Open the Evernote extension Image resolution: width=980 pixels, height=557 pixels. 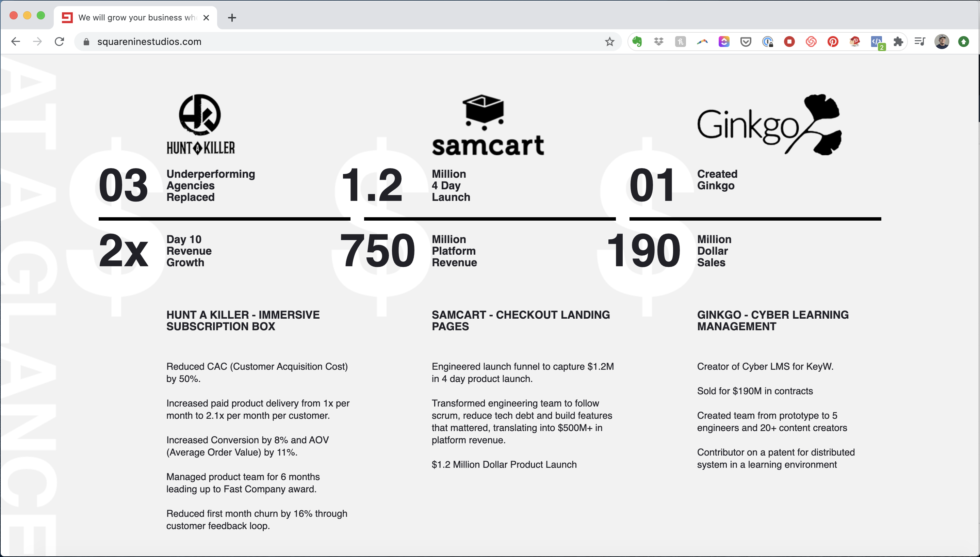(637, 41)
